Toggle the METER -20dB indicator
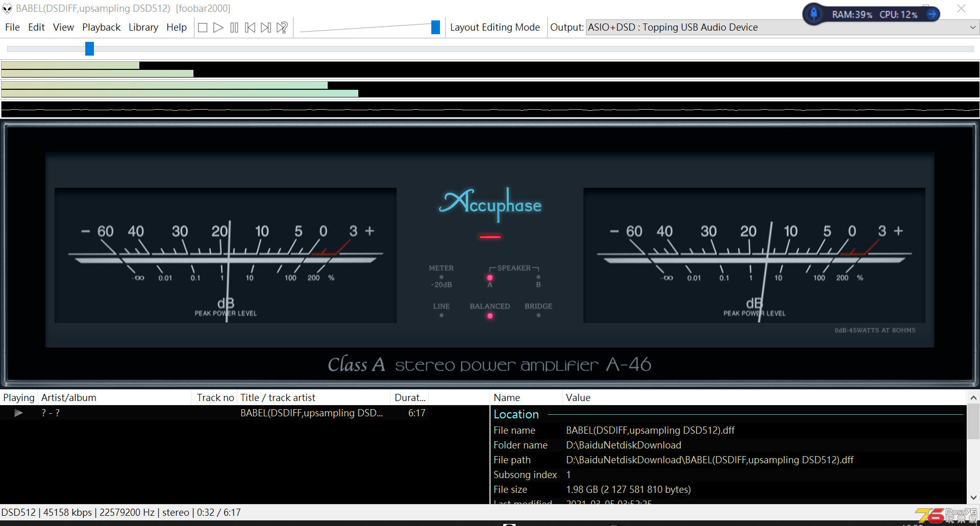Screen dimensions: 980x526 click(441, 277)
